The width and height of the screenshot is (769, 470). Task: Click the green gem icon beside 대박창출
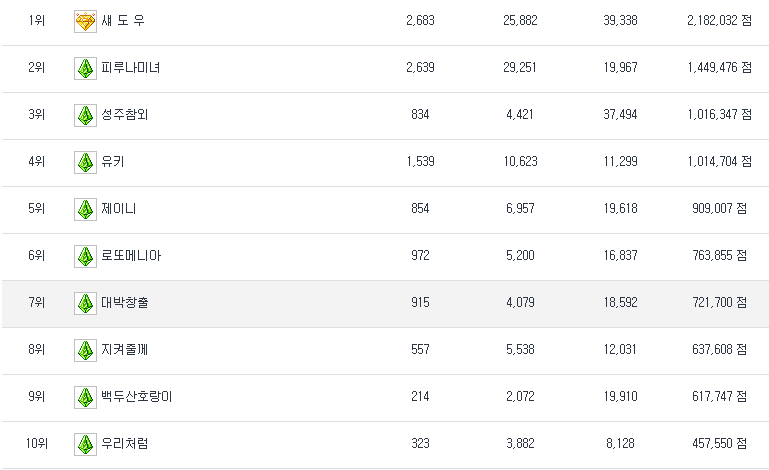85,303
